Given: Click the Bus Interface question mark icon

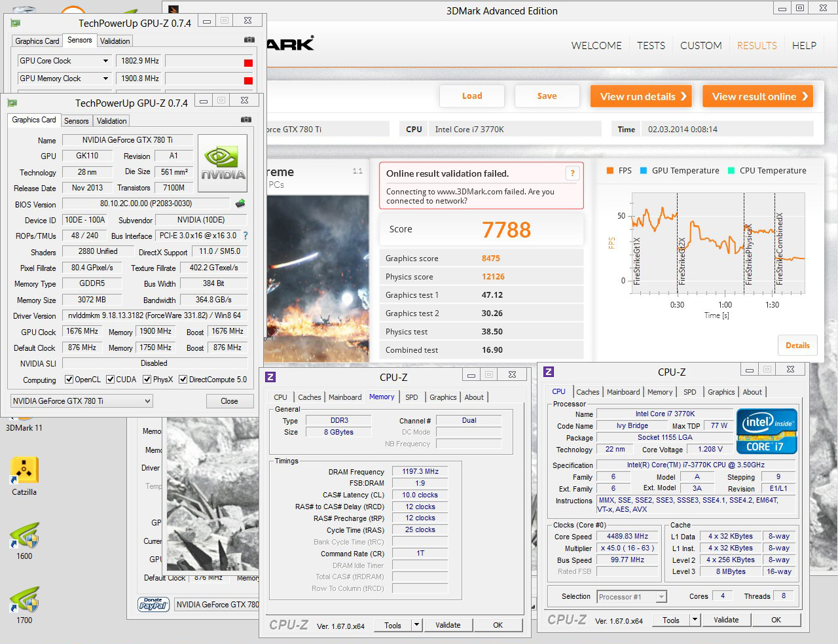Looking at the screenshot, I should 246,236.
